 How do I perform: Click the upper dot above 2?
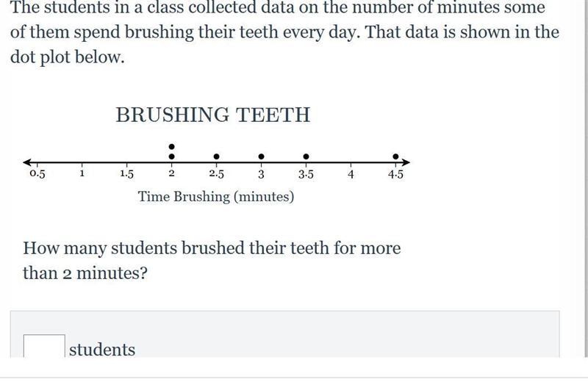[172, 146]
